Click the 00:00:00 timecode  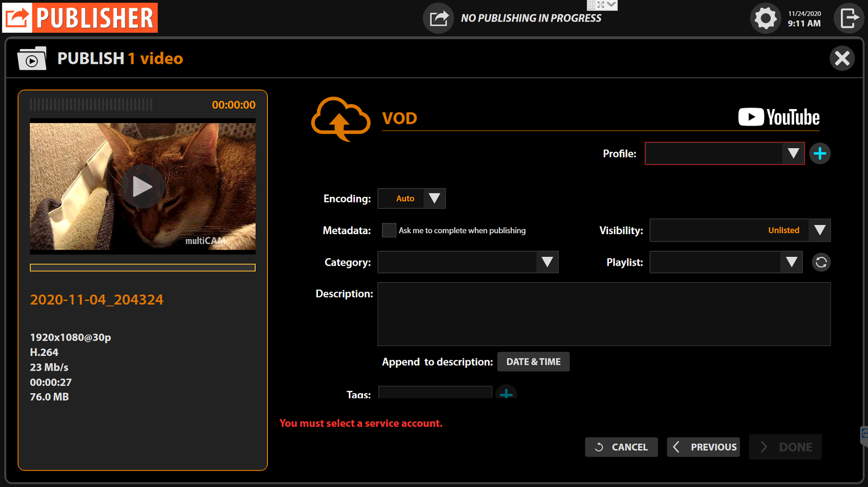pos(234,105)
